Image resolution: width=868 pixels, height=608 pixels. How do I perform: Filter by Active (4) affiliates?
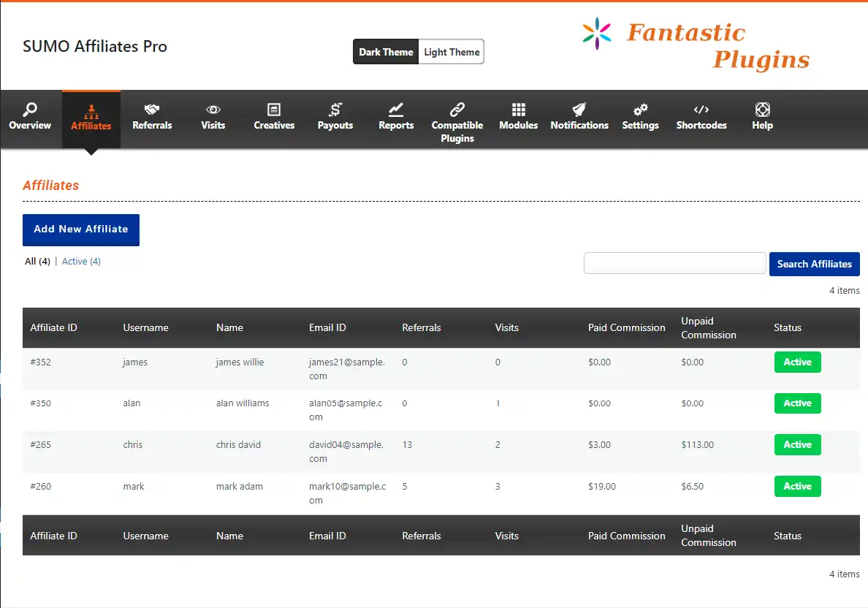(81, 262)
